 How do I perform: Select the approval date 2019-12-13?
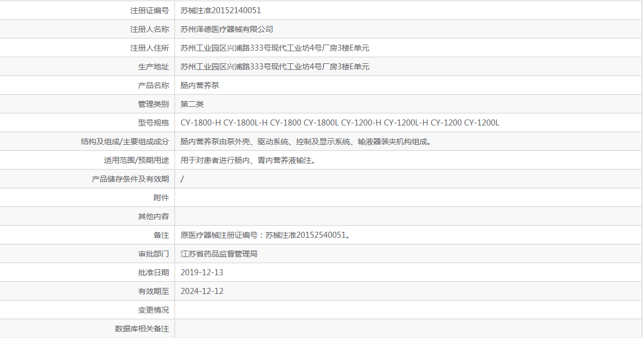click(203, 272)
